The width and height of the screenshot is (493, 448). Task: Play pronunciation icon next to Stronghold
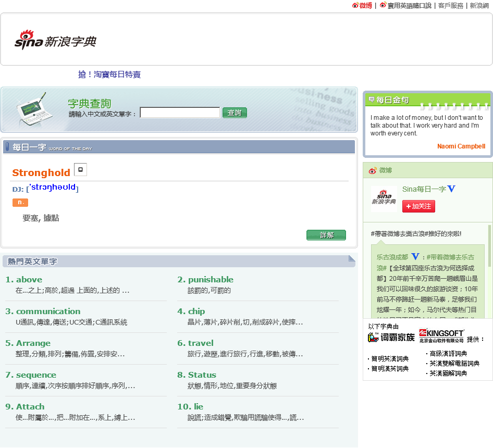[x=80, y=169]
